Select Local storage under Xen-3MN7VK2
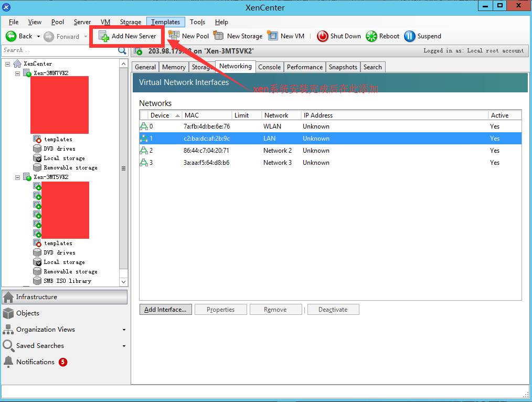The width and height of the screenshot is (532, 402). 64,158
